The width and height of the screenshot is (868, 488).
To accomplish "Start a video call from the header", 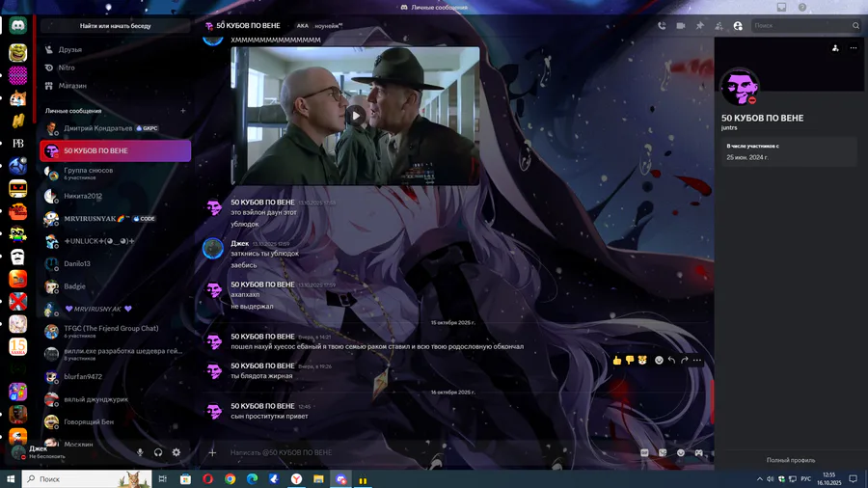I will (x=681, y=26).
